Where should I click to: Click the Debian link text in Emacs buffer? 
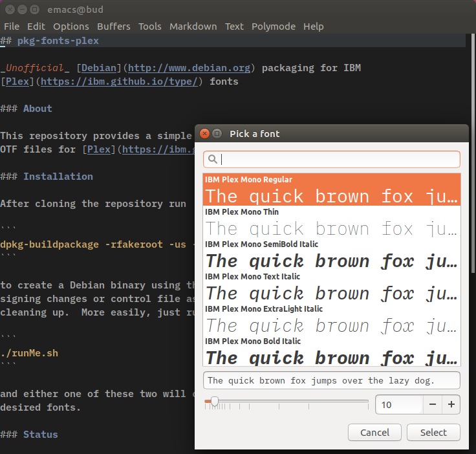(99, 68)
